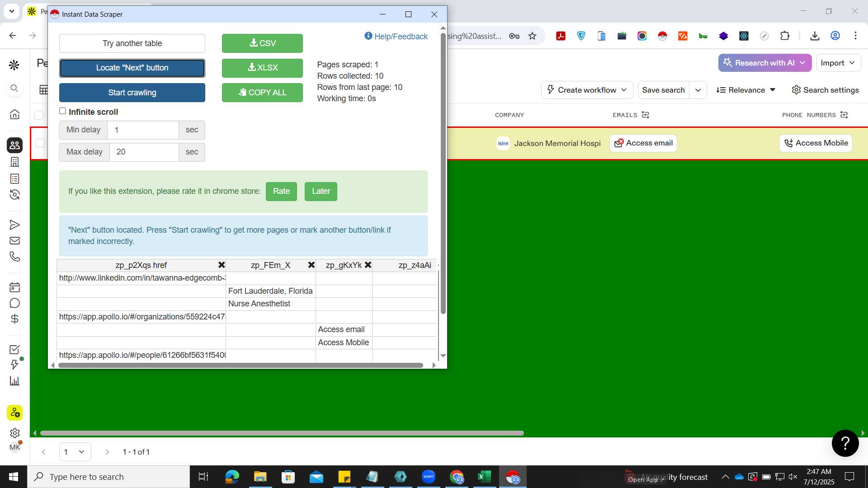868x488 pixels.
Task: Open the Meetings calendar sidebar icon
Action: (14, 287)
